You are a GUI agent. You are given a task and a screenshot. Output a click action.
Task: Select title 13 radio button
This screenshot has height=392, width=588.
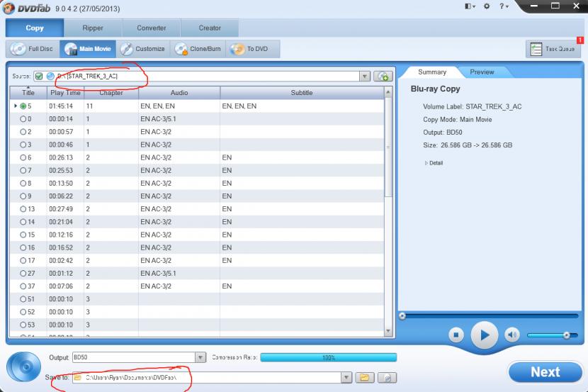click(x=23, y=209)
